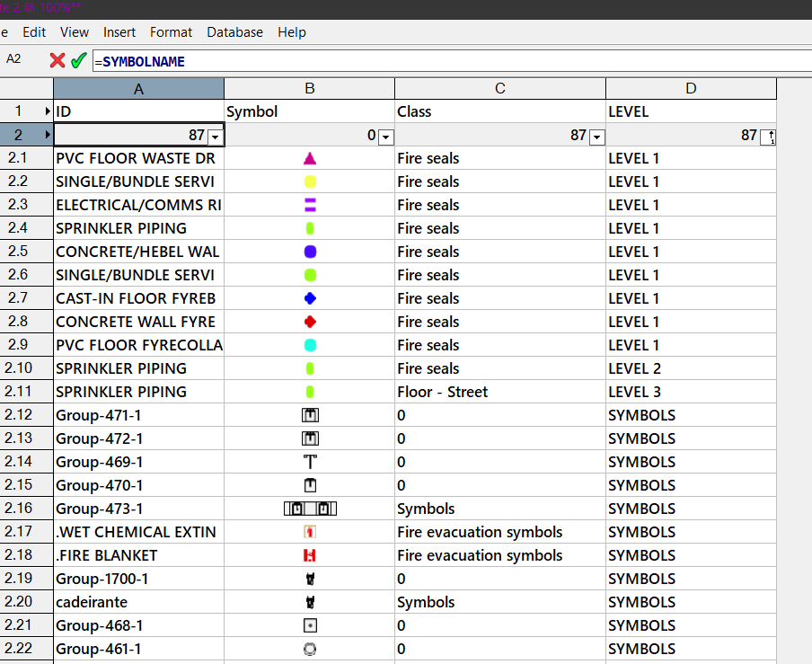
Task: Open the dropdown arrow in cell A2
Action: click(216, 137)
